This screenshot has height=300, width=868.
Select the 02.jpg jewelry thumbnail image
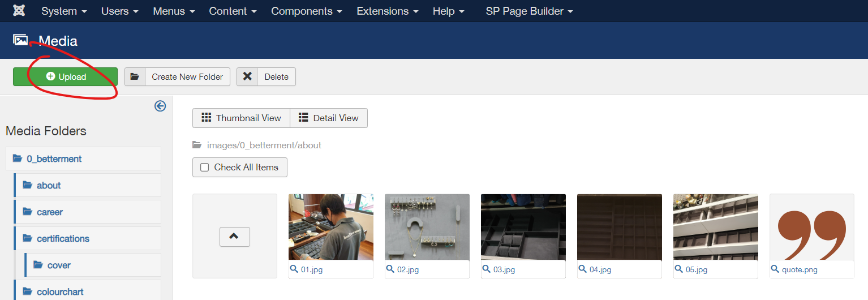tap(427, 227)
